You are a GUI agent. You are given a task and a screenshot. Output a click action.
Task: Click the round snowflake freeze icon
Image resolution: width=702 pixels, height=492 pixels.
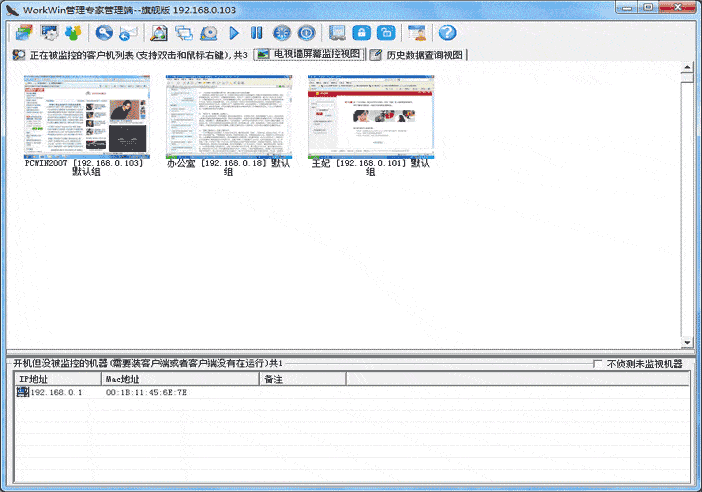[282, 33]
